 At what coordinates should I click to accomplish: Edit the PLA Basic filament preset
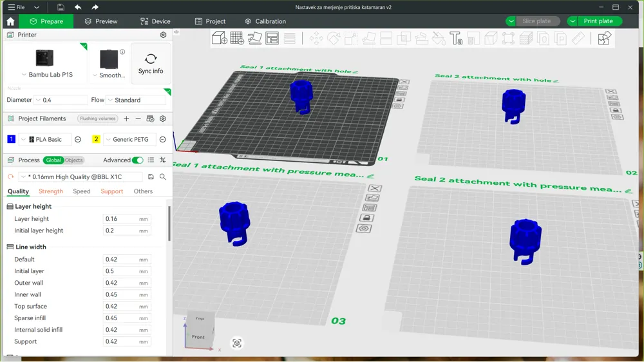coord(78,140)
